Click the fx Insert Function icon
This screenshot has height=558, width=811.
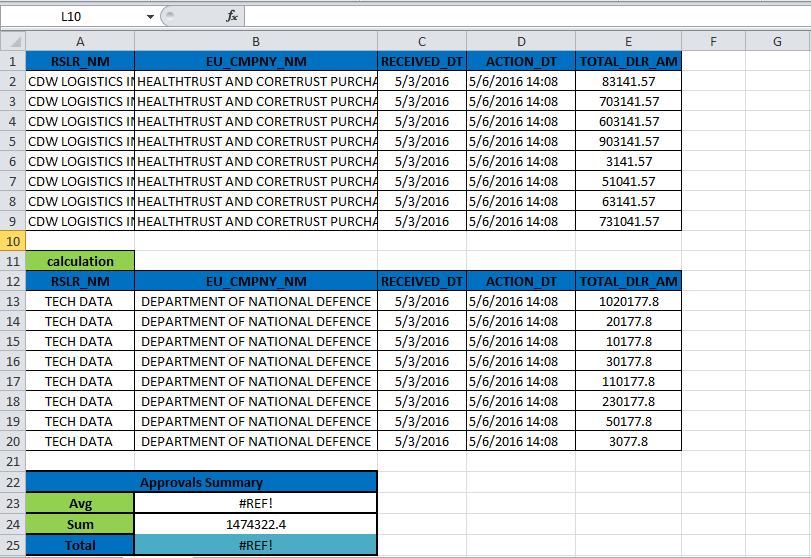coord(232,16)
